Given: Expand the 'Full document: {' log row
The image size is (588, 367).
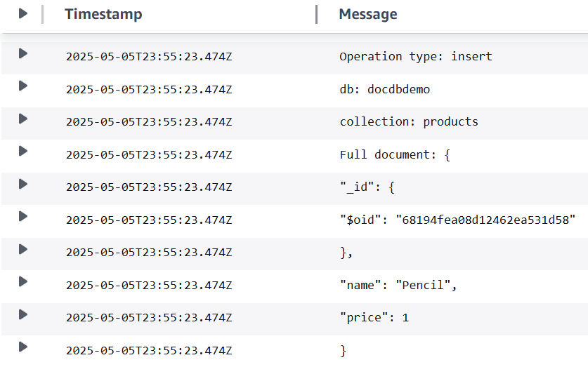Looking at the screenshot, I should tap(23, 151).
